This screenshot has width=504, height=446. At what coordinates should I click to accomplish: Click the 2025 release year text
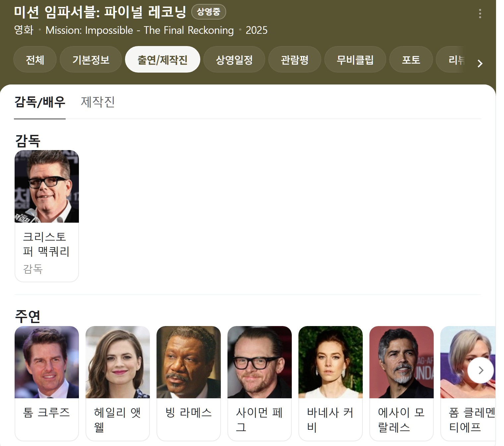pos(257,30)
